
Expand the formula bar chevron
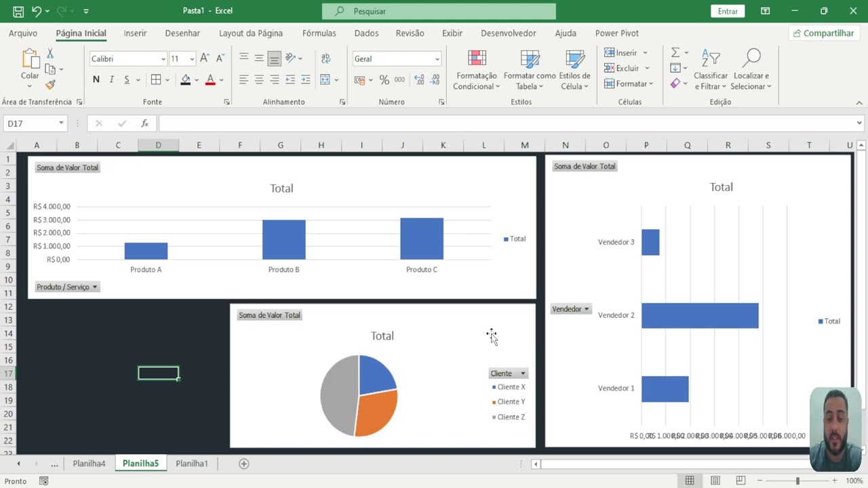point(859,123)
